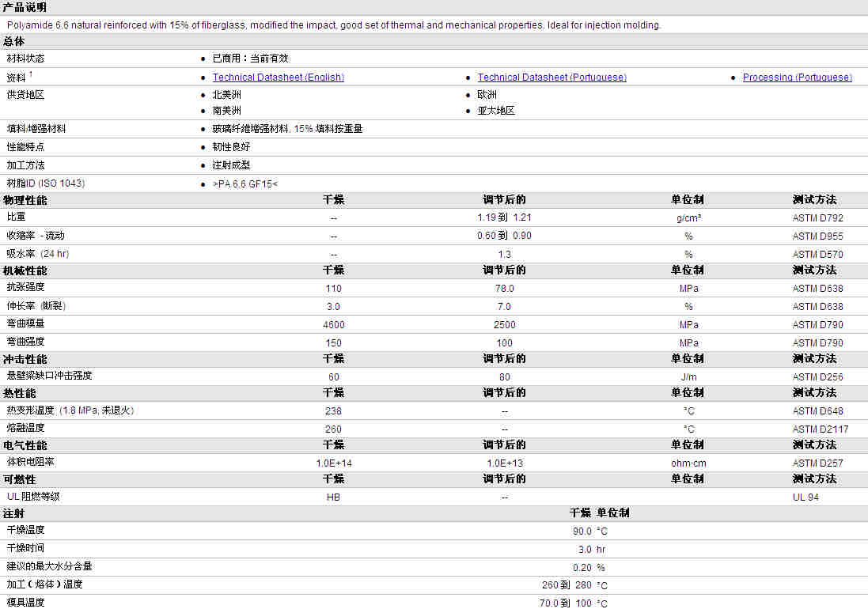Image resolution: width=868 pixels, height=609 pixels.
Task: Click the 机械性能 section header
Action: click(25, 270)
